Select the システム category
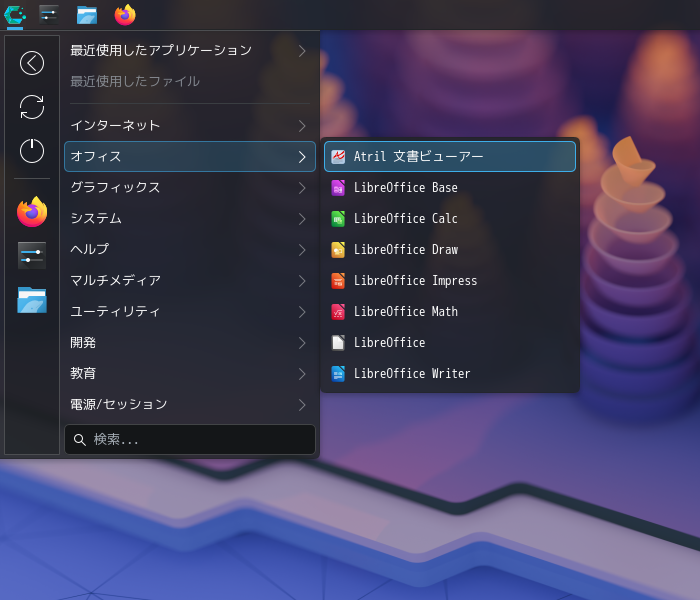 click(190, 219)
